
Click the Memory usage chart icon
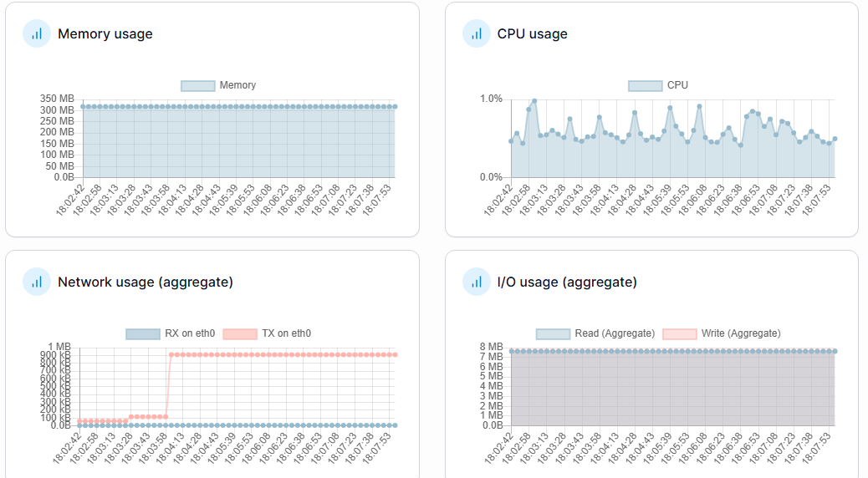(x=37, y=34)
